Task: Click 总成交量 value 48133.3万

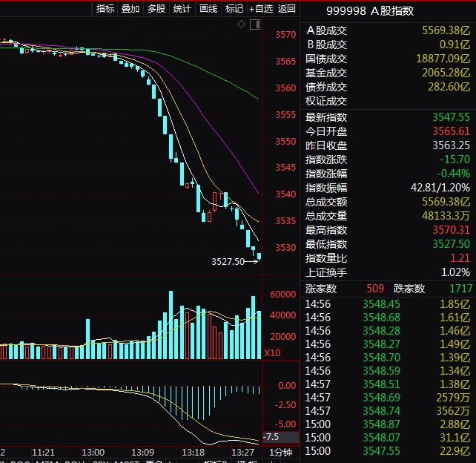Action: [446, 216]
